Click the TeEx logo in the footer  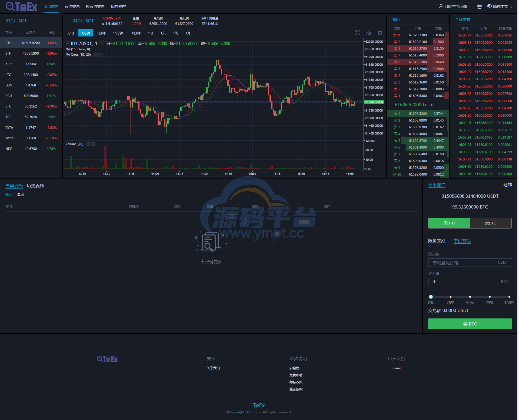pyautogui.click(x=107, y=359)
